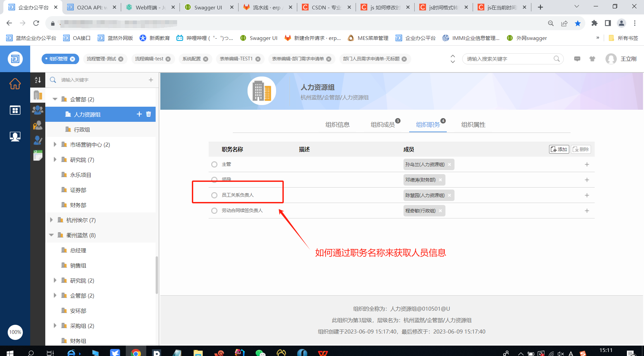Select the 劳动合同续签负责人 radio button

214,211
